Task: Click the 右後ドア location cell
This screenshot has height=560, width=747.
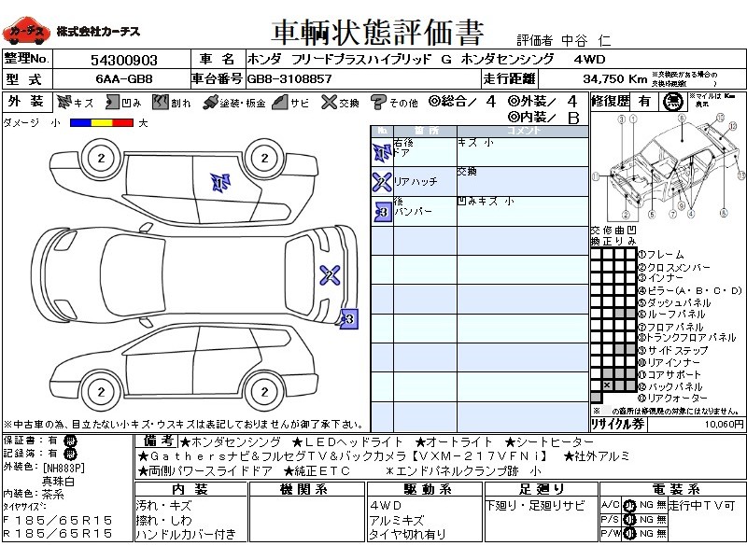Action: [x=425, y=152]
